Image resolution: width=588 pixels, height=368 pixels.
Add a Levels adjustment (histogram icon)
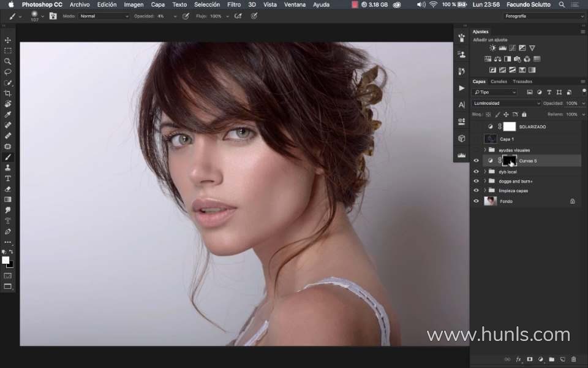point(502,48)
